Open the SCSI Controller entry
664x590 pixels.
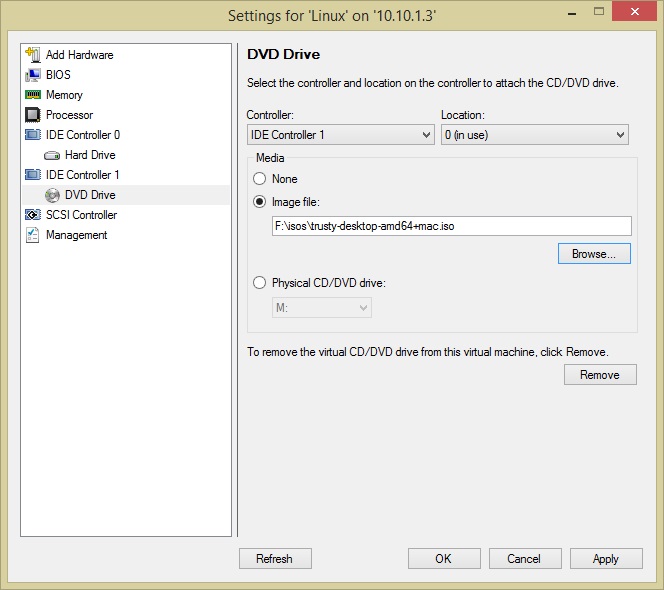[x=81, y=215]
